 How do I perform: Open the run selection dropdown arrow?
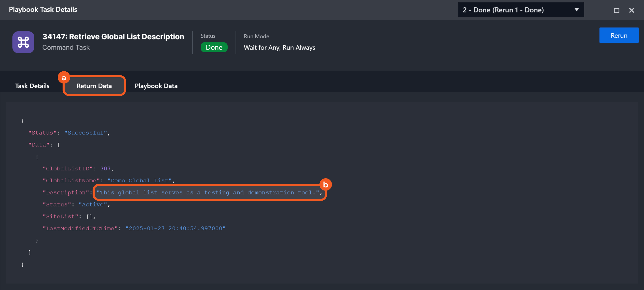577,10
